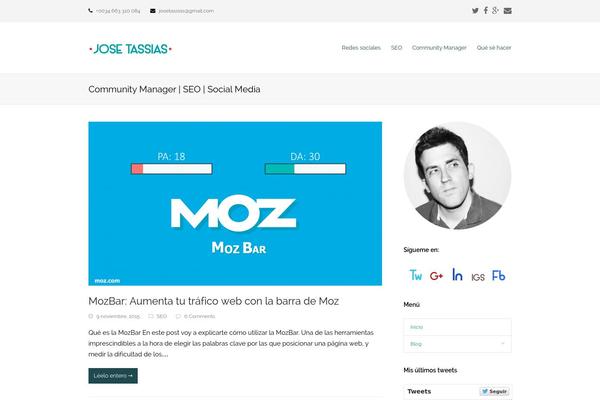Open the G+ icon under Sígueme en
Image resolution: width=600 pixels, height=400 pixels.
click(x=436, y=276)
